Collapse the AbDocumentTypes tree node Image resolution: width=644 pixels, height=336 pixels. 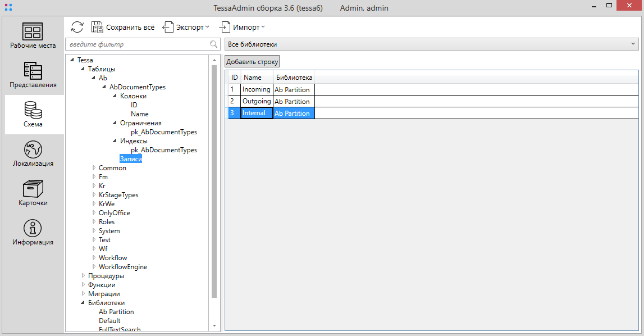[x=104, y=87]
